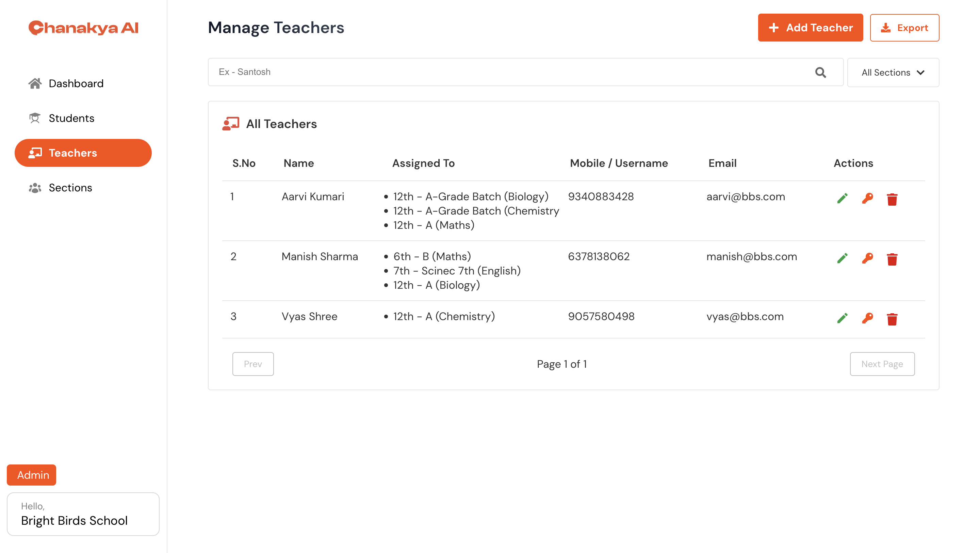Viewport: 980px width, 553px height.
Task: Click the Admin badge
Action: (32, 475)
